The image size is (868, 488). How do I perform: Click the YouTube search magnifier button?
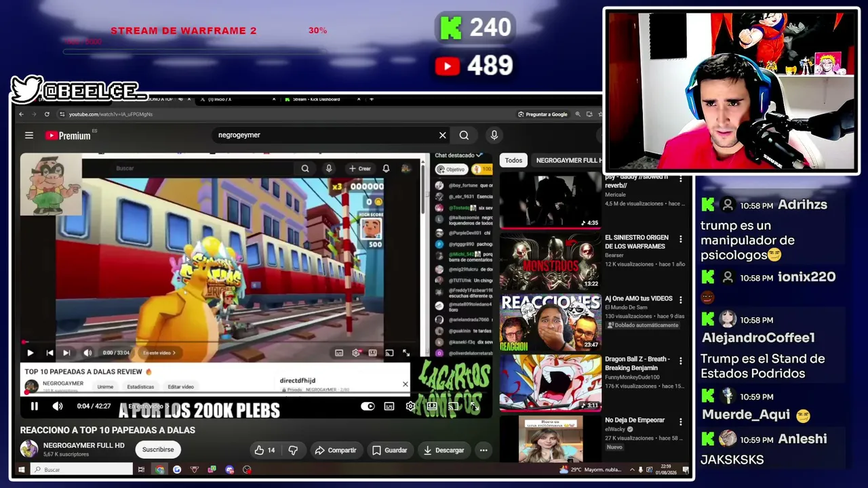(x=464, y=136)
